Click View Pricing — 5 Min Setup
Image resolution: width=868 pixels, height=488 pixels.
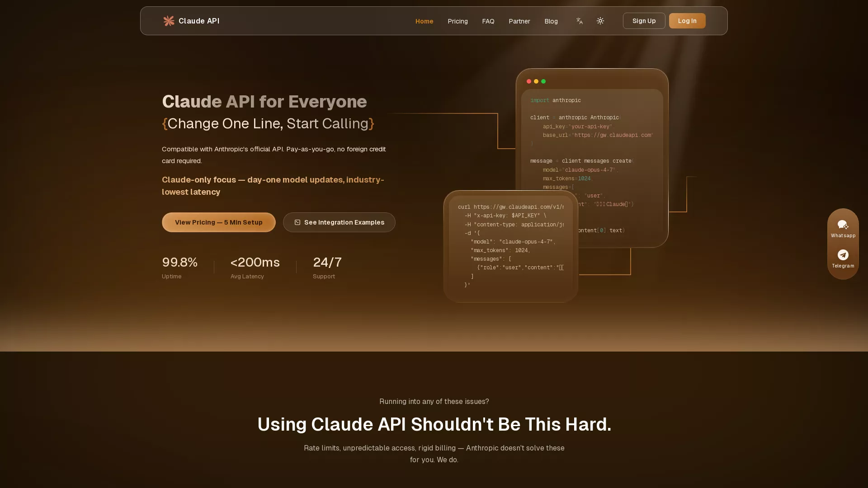point(218,222)
